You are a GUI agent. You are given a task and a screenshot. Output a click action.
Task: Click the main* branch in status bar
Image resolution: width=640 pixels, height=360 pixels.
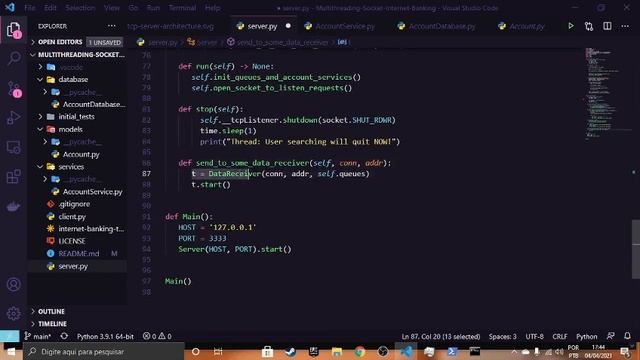click(x=38, y=336)
